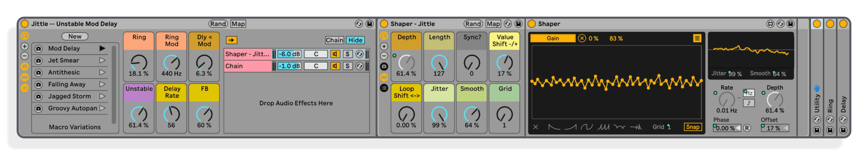Clear the Shaper breakpoint shape
The width and height of the screenshot is (868, 155).
pyautogui.click(x=535, y=127)
